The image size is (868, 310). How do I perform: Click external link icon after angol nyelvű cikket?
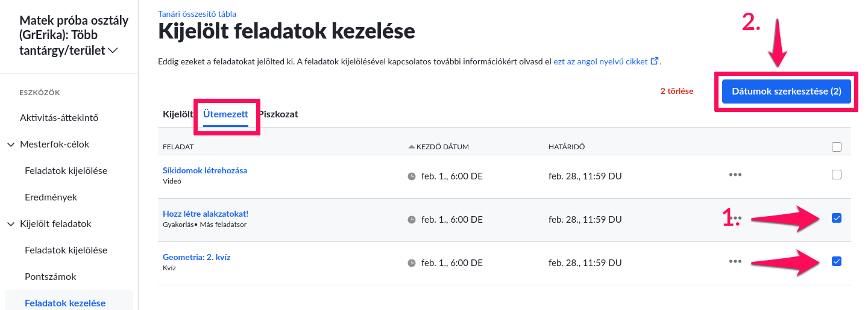pyautogui.click(x=655, y=61)
